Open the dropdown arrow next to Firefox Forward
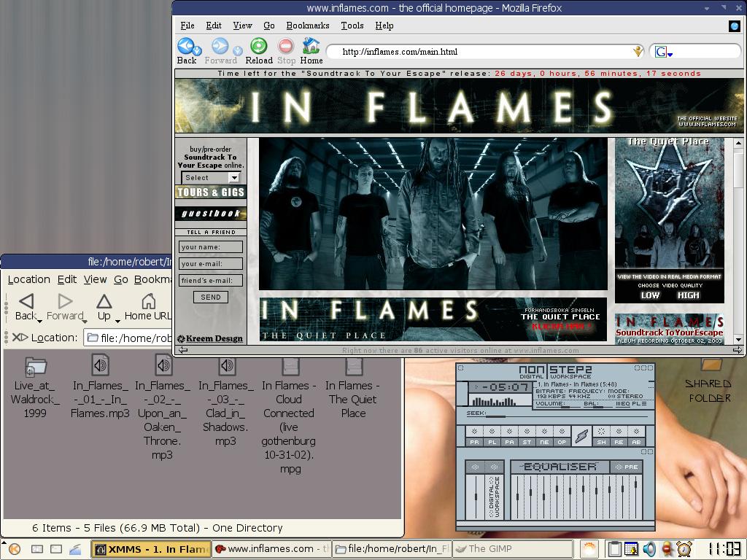The width and height of the screenshot is (747, 560). coord(238,50)
